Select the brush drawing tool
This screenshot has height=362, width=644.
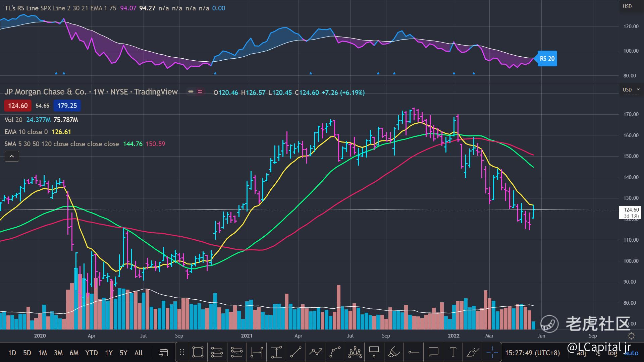coord(473,352)
